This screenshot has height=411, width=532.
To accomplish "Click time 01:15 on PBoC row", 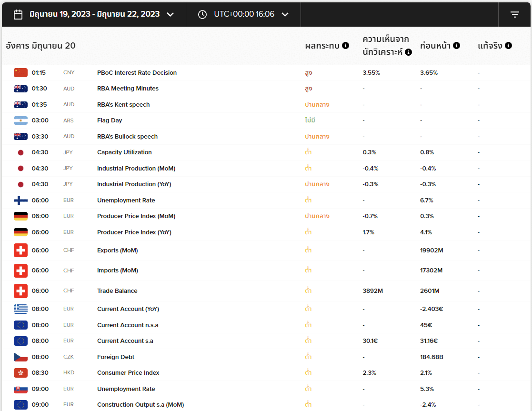I will click(39, 73).
